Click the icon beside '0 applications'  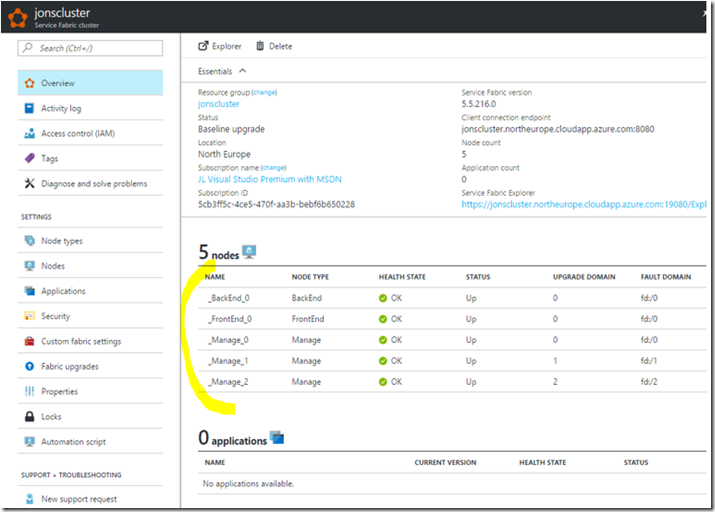pos(277,437)
